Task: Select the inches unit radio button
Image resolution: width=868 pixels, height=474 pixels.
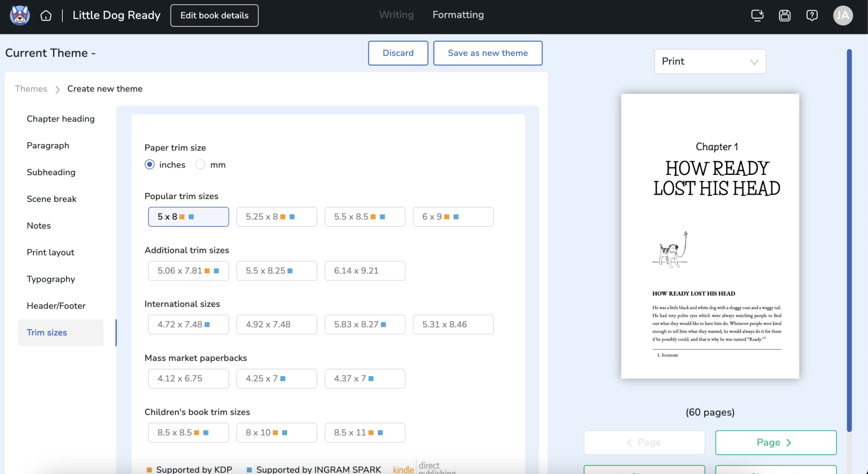Action: pos(149,164)
